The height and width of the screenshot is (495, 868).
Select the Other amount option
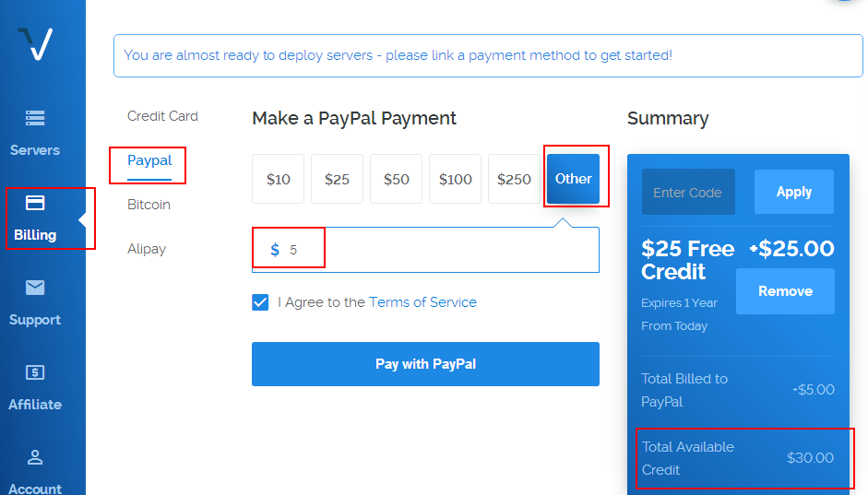pyautogui.click(x=573, y=179)
